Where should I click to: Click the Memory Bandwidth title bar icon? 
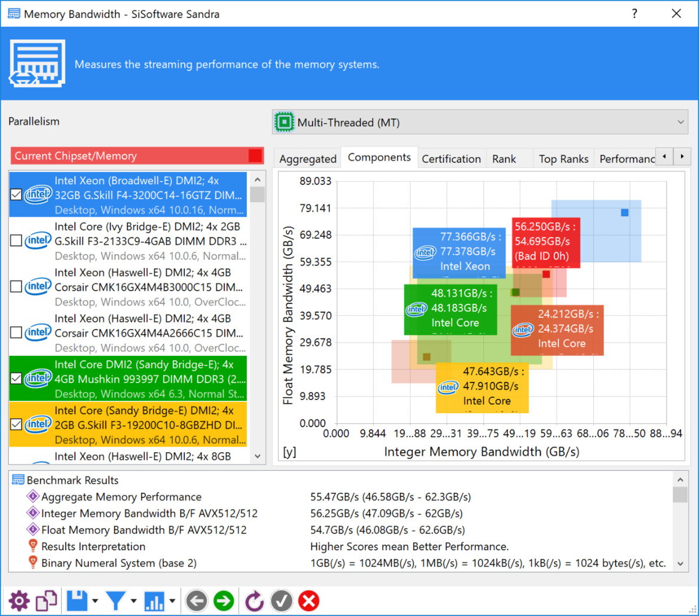14,14
